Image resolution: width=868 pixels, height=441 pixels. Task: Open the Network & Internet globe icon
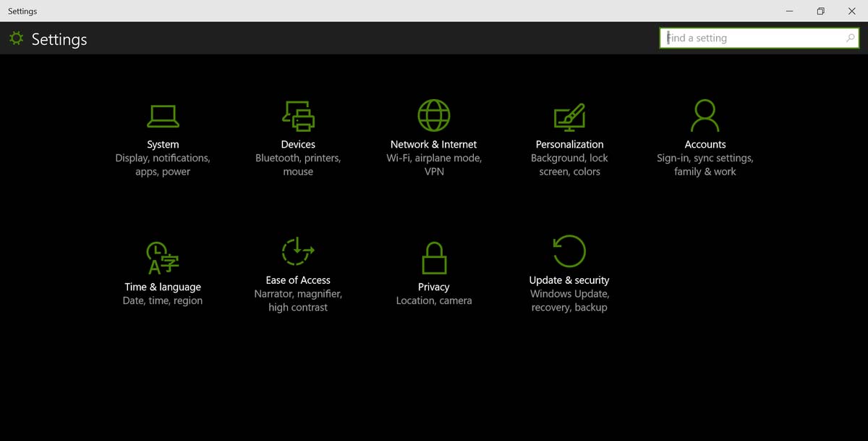coord(434,116)
